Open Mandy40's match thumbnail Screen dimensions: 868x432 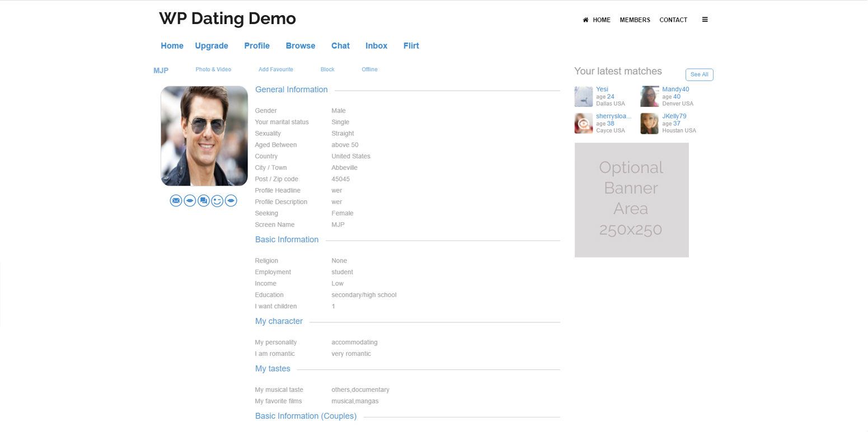(x=650, y=97)
